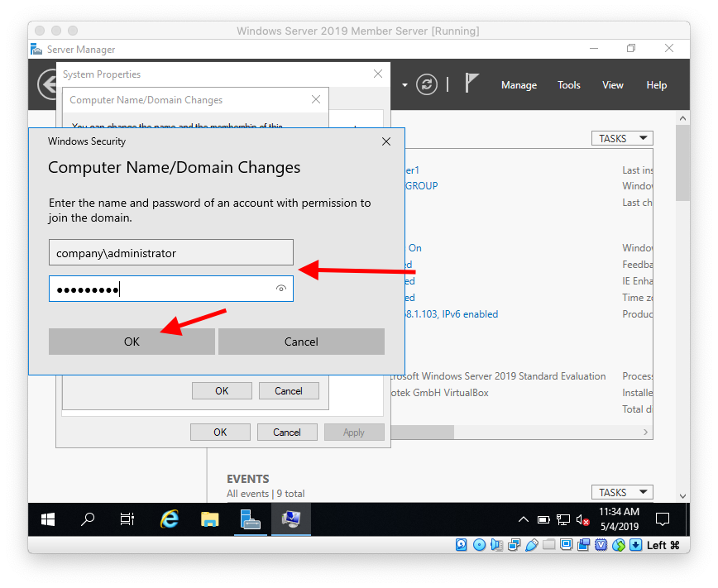Open the Manage menu in Server Manager
The height and width of the screenshot is (588, 718).
click(x=519, y=84)
